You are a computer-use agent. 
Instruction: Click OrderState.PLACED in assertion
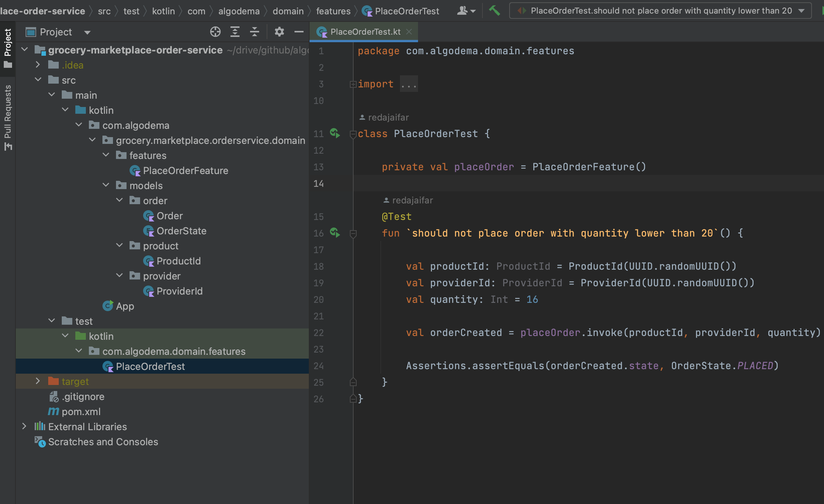(x=722, y=366)
